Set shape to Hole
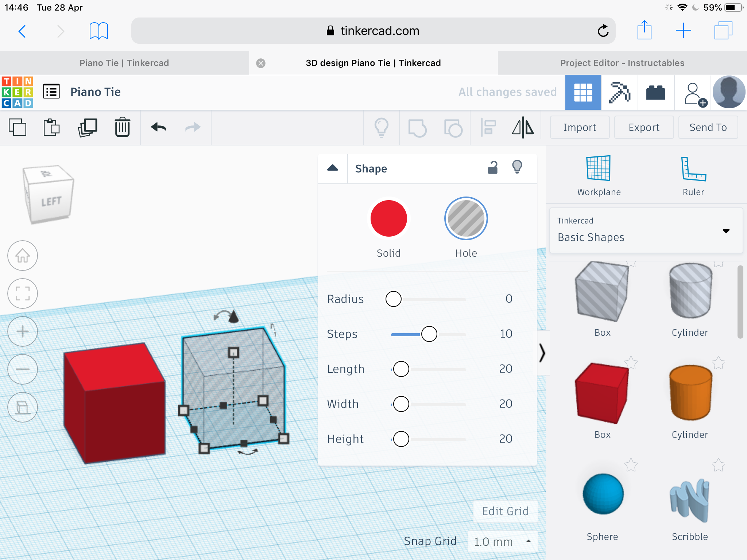 tap(466, 218)
